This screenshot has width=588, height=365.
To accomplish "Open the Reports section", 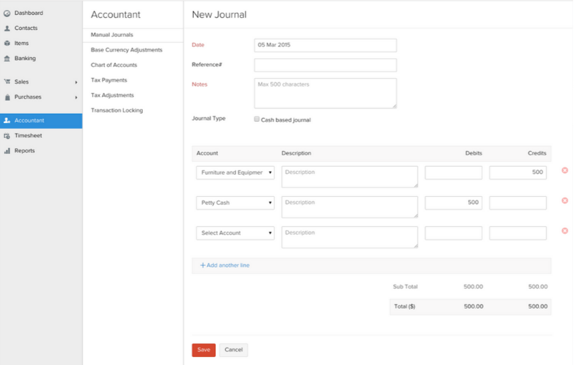I will point(25,151).
